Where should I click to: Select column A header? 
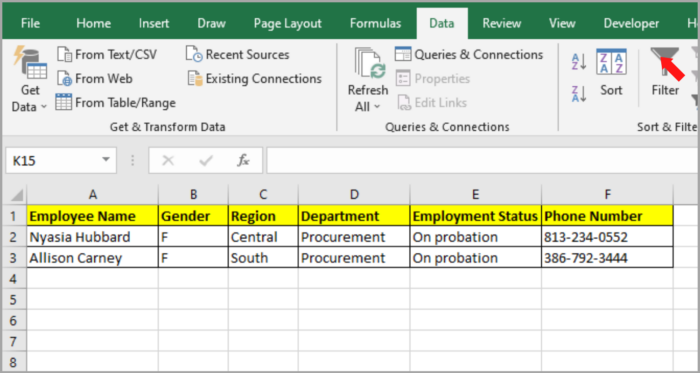tap(92, 195)
